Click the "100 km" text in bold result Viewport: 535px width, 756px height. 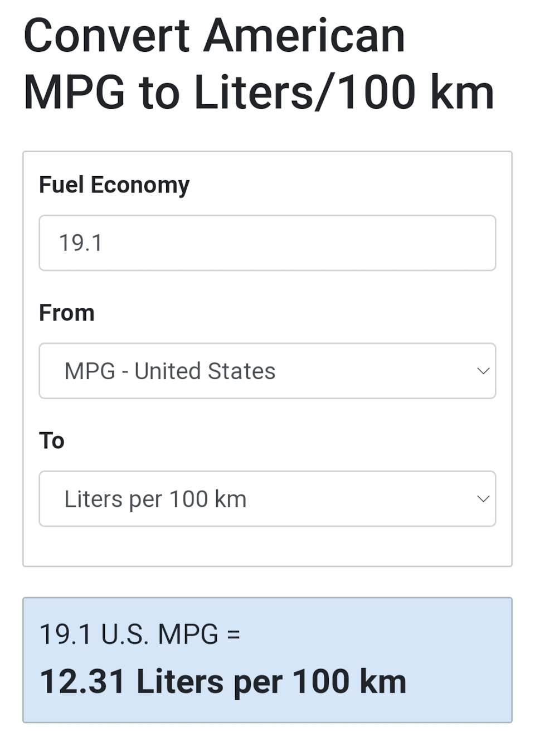pos(349,682)
